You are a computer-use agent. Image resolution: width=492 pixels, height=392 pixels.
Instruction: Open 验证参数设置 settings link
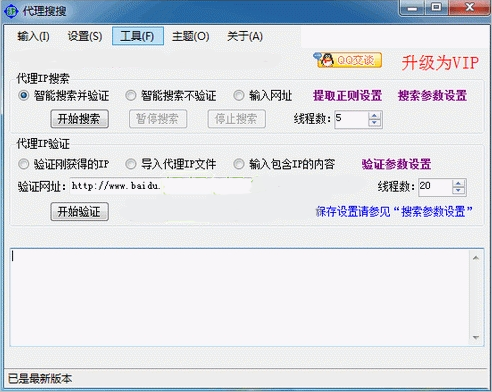click(396, 164)
